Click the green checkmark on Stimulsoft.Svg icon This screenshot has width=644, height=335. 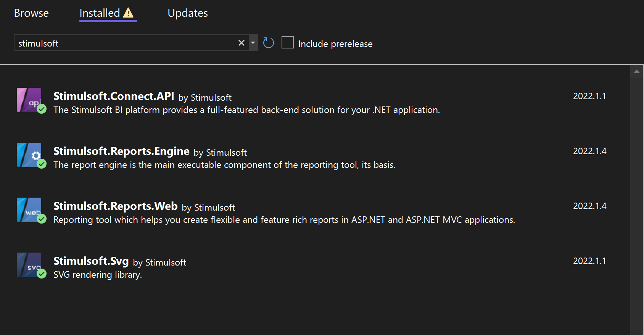42,274
